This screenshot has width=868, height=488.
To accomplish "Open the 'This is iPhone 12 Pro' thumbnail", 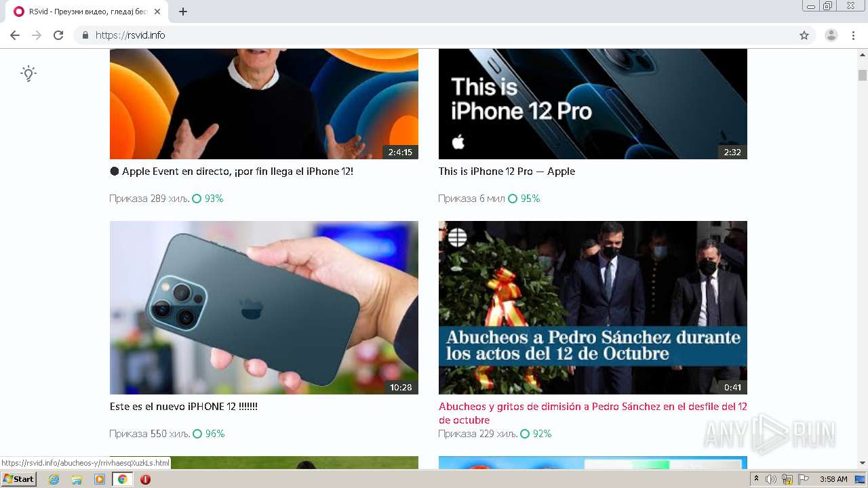I will 593,104.
